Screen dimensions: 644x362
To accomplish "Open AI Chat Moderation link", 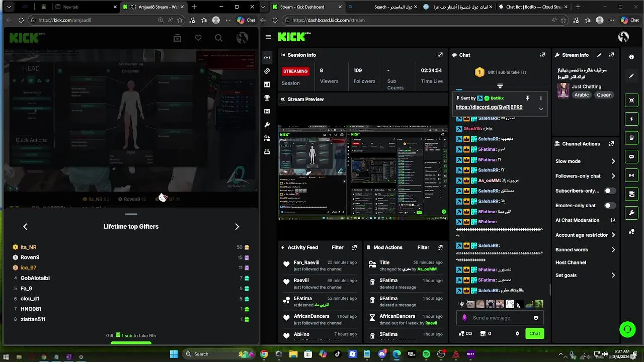I will 586,220.
